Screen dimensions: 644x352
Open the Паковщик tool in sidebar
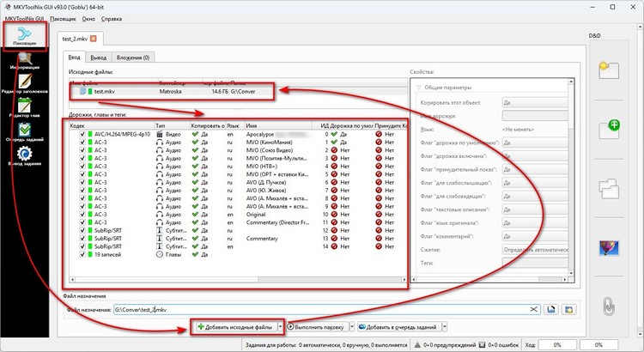[25, 36]
